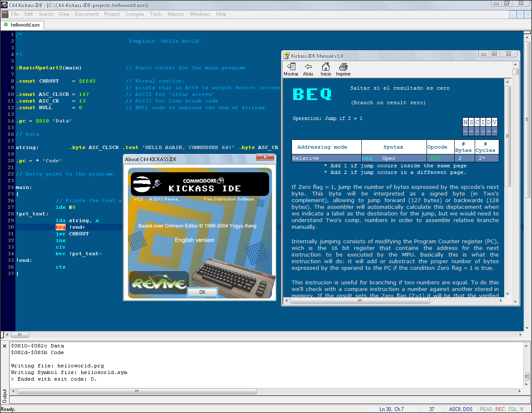The width and height of the screenshot is (532, 413).
Task: Click '$0810-$082c Data' in the Output panel
Action: coord(38,346)
